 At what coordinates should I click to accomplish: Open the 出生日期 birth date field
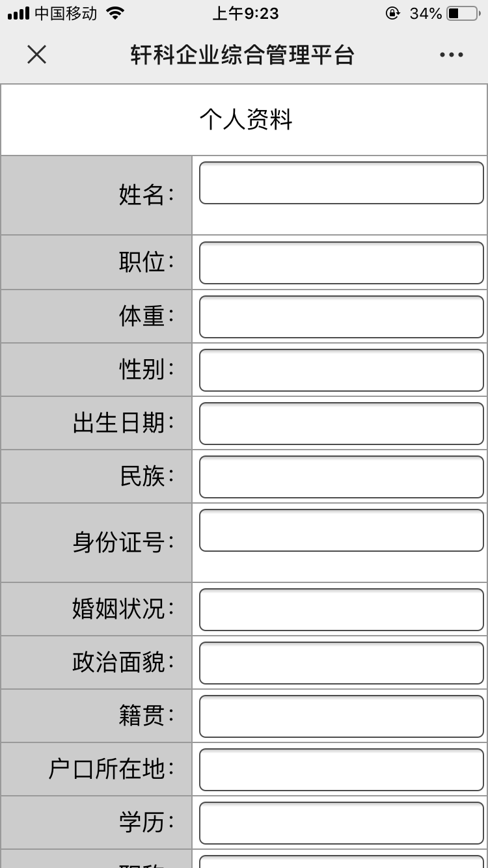(341, 424)
